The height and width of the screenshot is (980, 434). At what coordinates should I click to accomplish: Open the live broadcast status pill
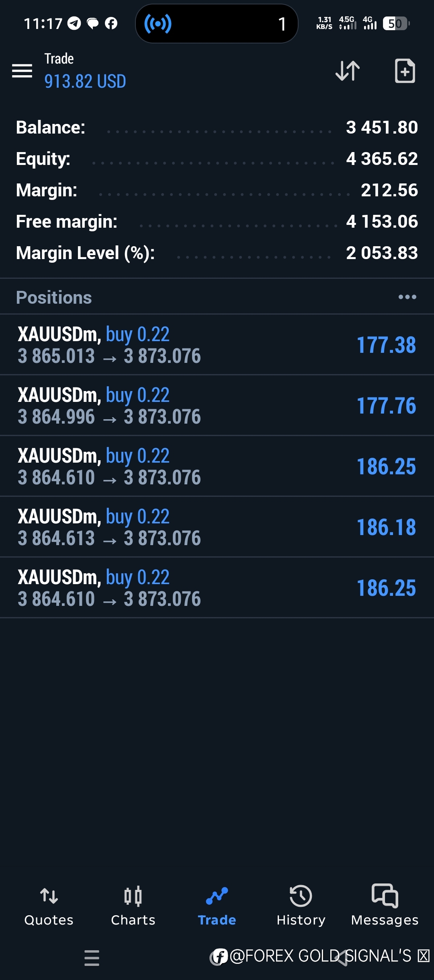[x=217, y=24]
